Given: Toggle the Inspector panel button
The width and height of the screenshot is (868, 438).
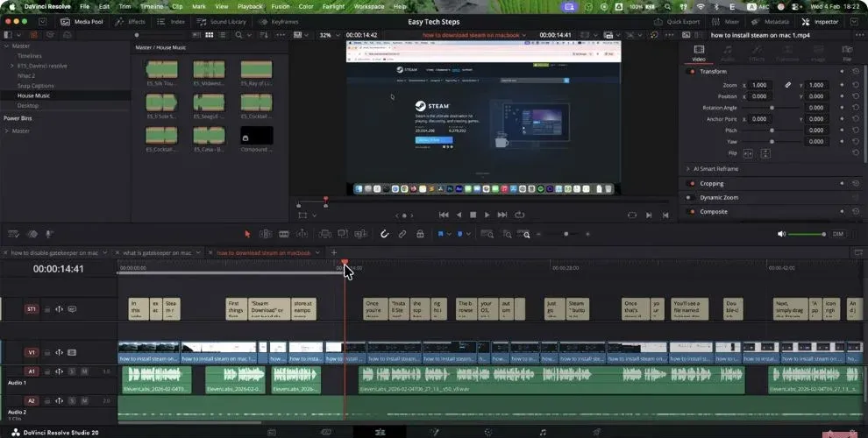Looking at the screenshot, I should point(821,22).
